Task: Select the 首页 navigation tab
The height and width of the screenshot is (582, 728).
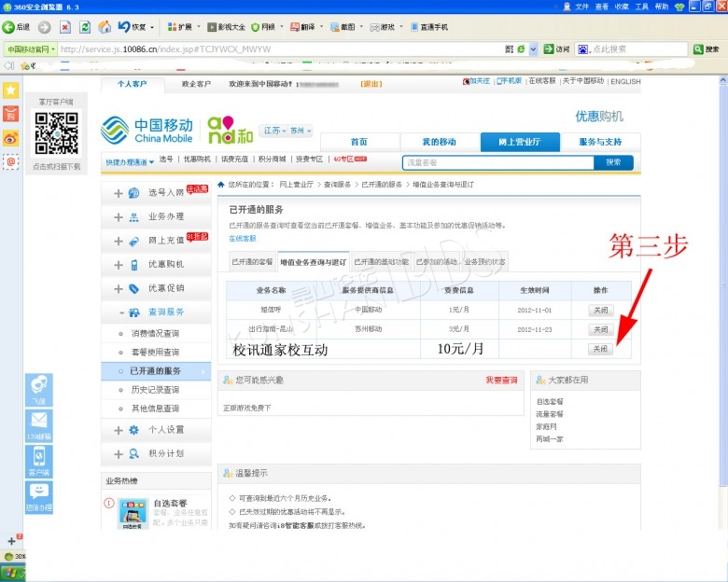Action: (360, 142)
